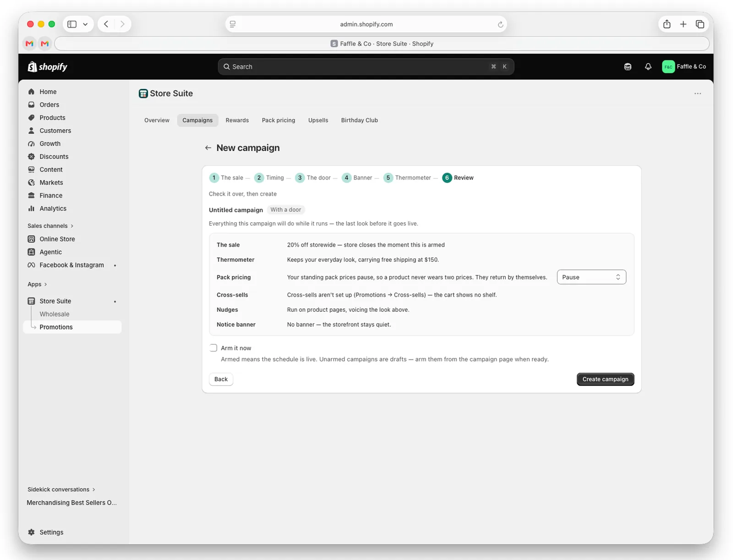Open the Sidekick icon in top bar

[628, 67]
